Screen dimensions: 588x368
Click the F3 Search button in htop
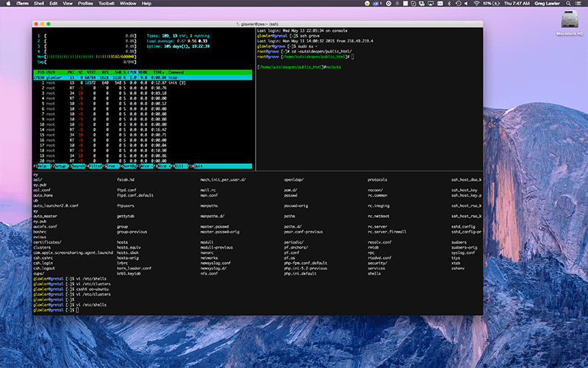(76, 166)
